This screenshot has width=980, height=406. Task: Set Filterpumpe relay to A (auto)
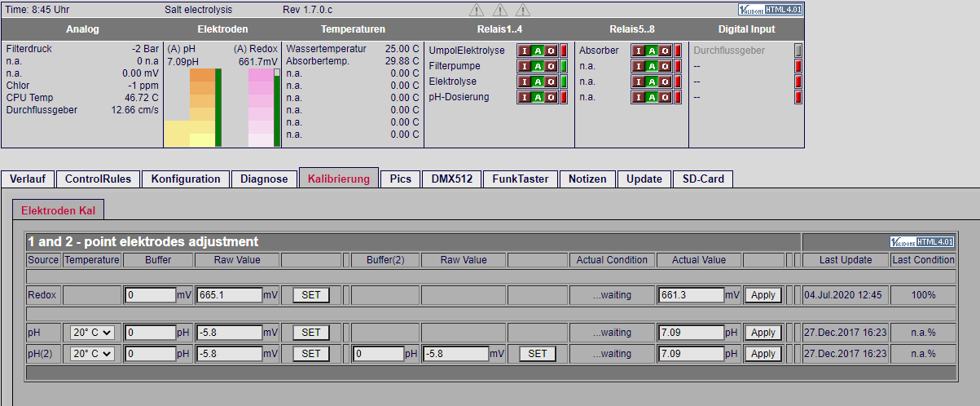pos(538,66)
